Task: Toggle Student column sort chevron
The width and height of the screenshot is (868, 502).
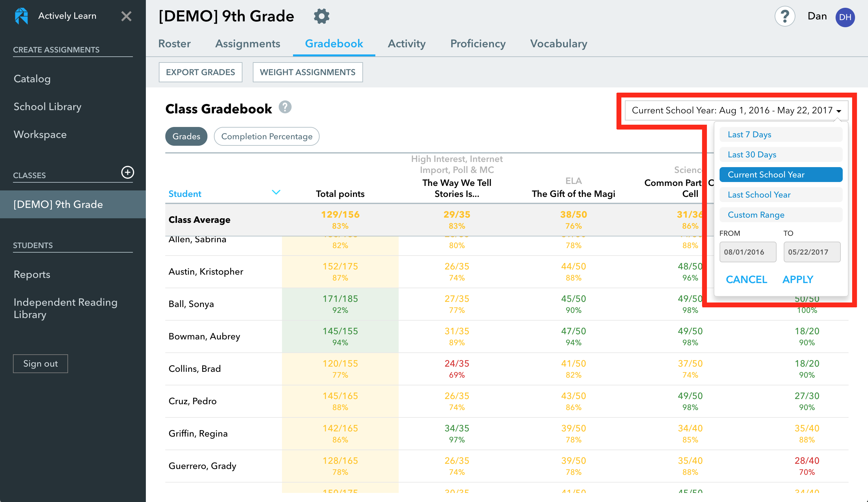Action: (x=276, y=192)
